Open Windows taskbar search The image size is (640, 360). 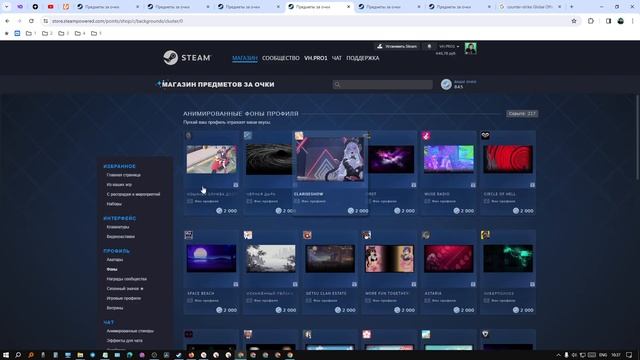click(x=18, y=355)
